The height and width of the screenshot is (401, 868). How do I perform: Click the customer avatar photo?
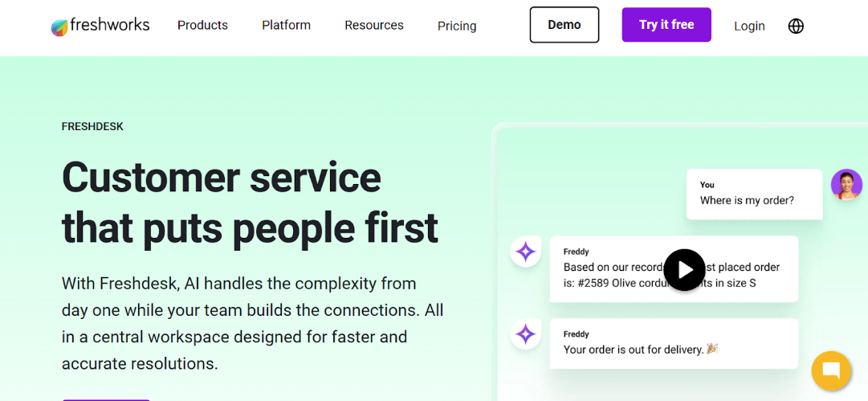tap(846, 185)
